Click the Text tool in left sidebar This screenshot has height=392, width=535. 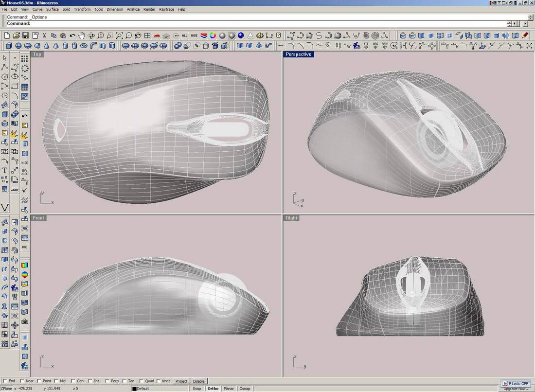pos(5,170)
